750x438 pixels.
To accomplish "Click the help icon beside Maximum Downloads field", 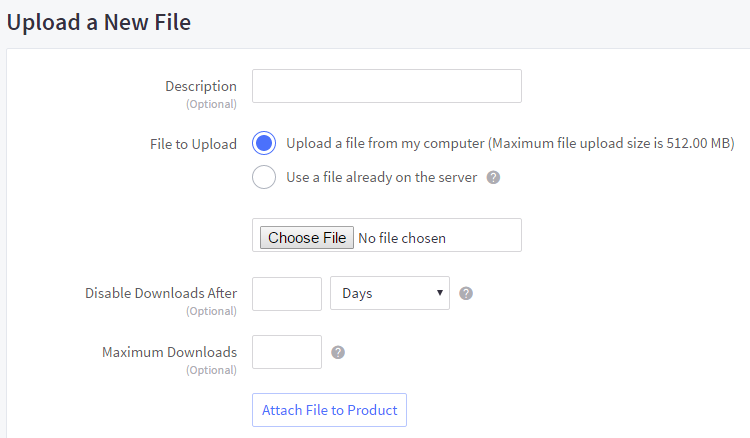I will 338,352.
